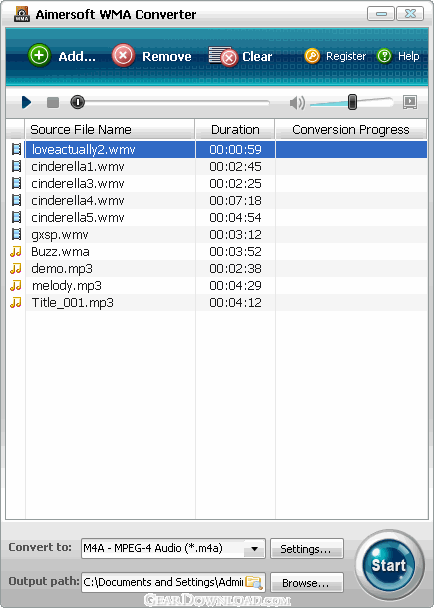Select cinderella5.wmv in the list

coord(217,218)
